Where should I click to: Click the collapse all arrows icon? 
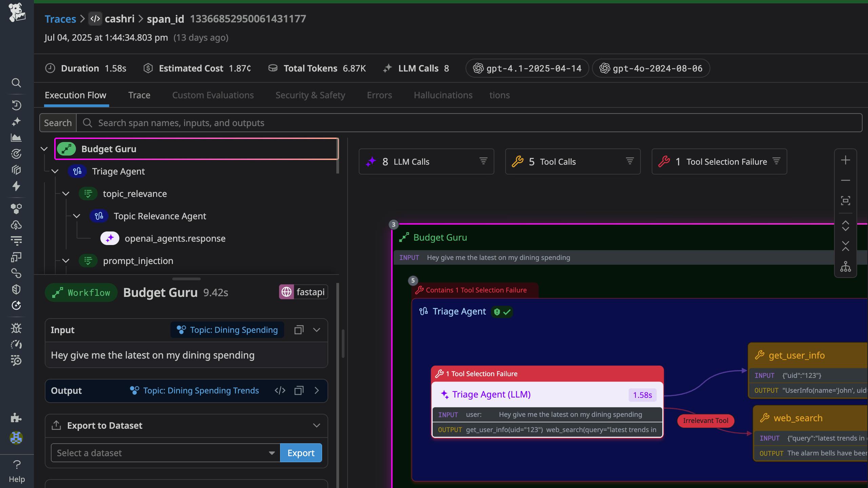click(845, 246)
